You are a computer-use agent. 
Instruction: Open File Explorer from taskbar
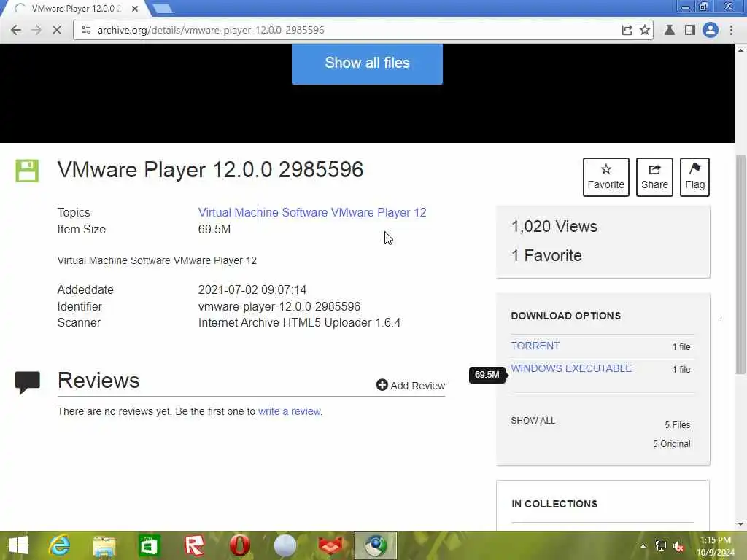point(104,545)
